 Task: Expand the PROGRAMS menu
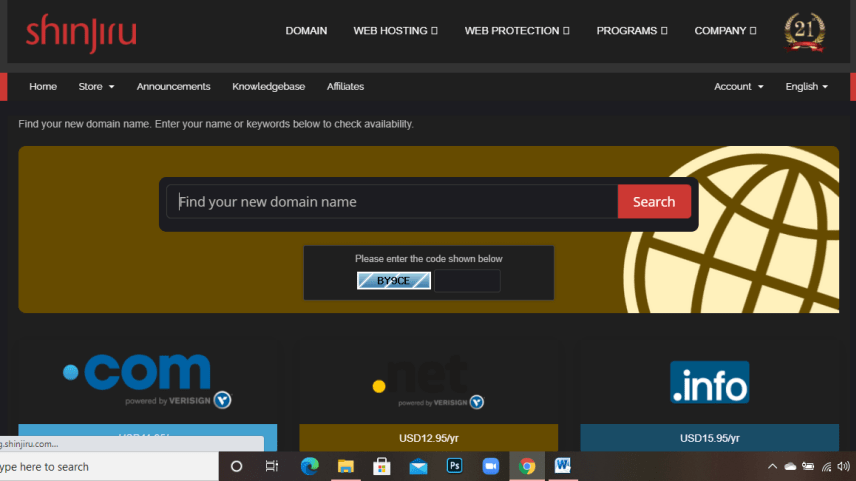pos(632,31)
